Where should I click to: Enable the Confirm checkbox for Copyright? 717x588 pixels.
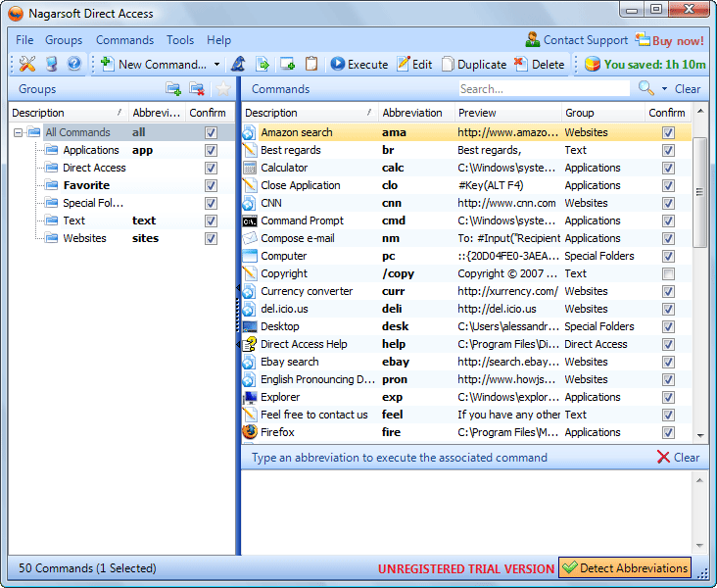(668, 273)
